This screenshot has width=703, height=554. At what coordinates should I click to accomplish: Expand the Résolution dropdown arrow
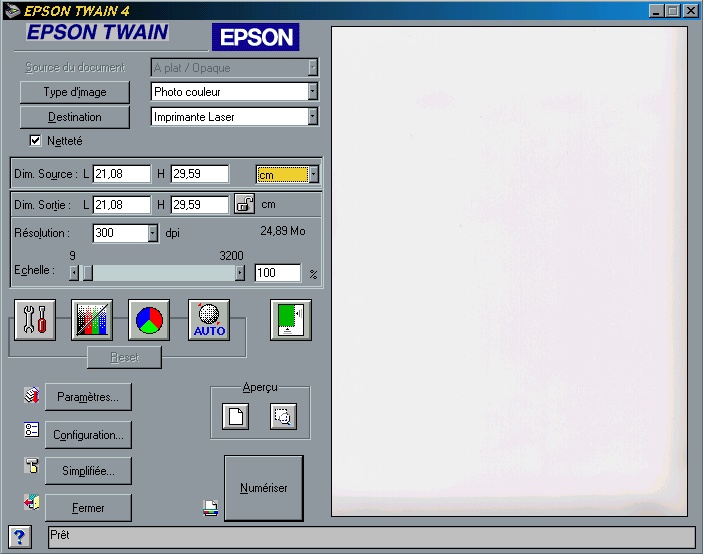[153, 233]
